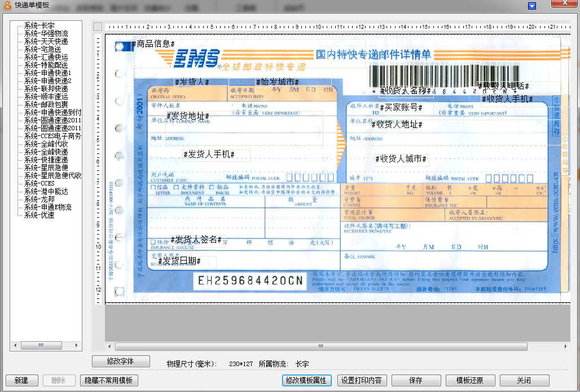
Task: Select the 系统-邮政包裹 template
Action: click(46, 104)
